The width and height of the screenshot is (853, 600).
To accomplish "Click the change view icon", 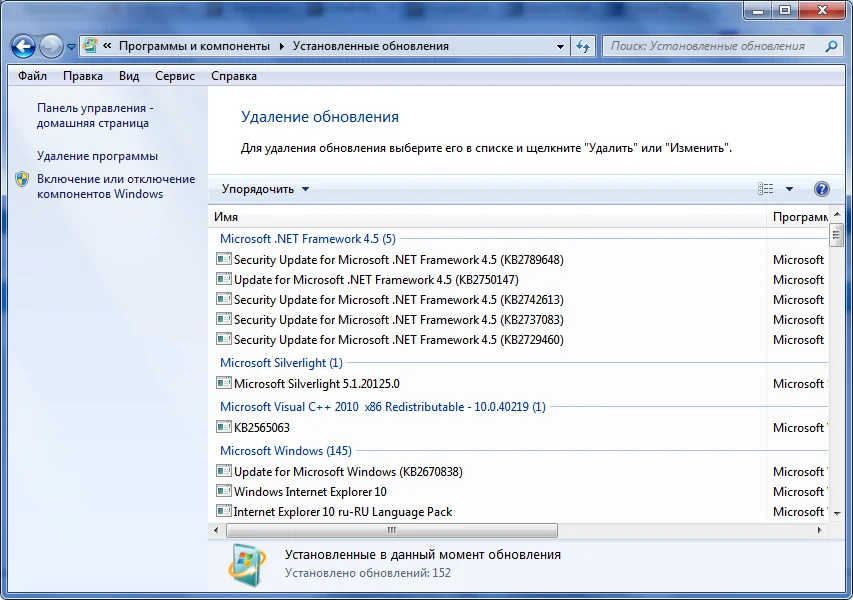I will (765, 189).
